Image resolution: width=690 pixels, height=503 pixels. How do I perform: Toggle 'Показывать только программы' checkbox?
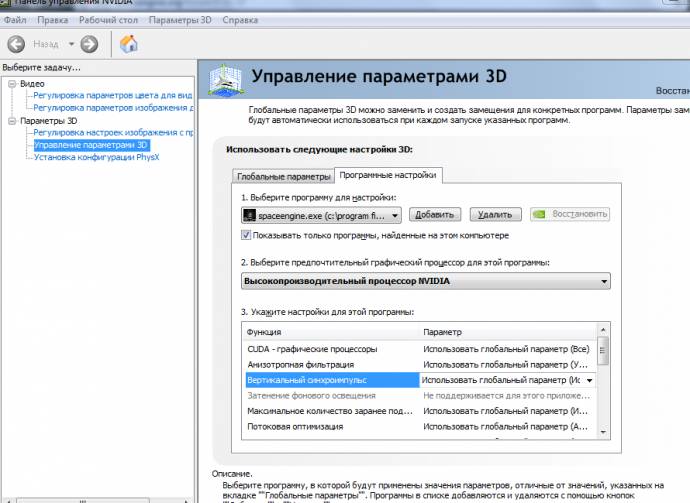(246, 235)
